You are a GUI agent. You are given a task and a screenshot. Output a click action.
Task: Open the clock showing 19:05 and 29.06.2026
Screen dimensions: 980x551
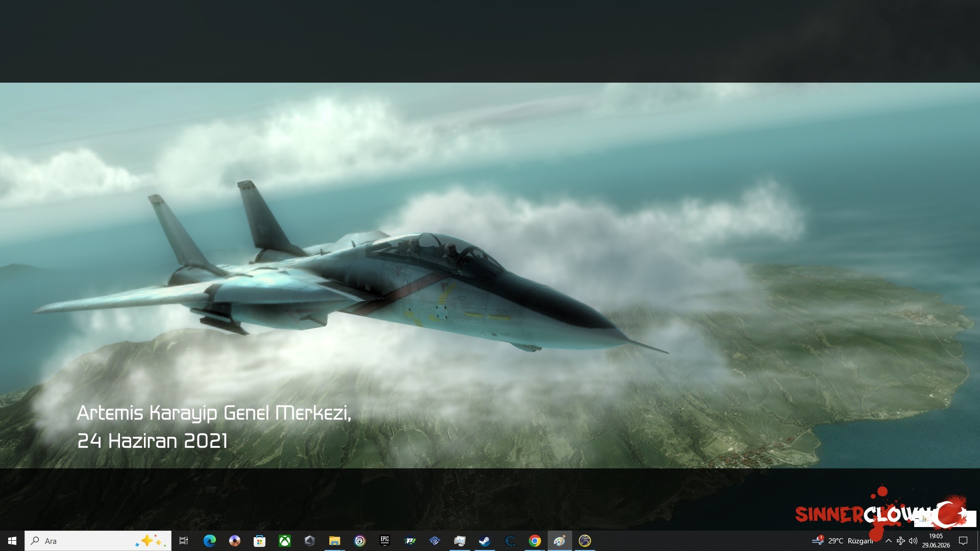click(936, 541)
